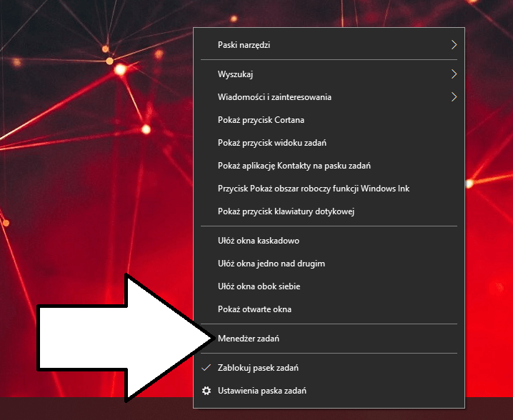The image size is (513, 420).
Task: Expand the Wyszukaj submenu
Action: (x=329, y=74)
